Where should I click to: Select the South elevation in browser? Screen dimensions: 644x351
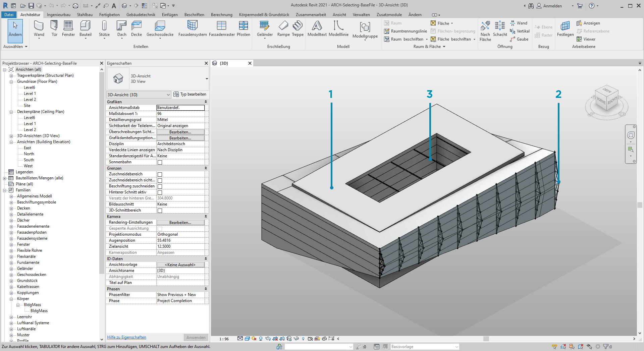pyautogui.click(x=29, y=160)
